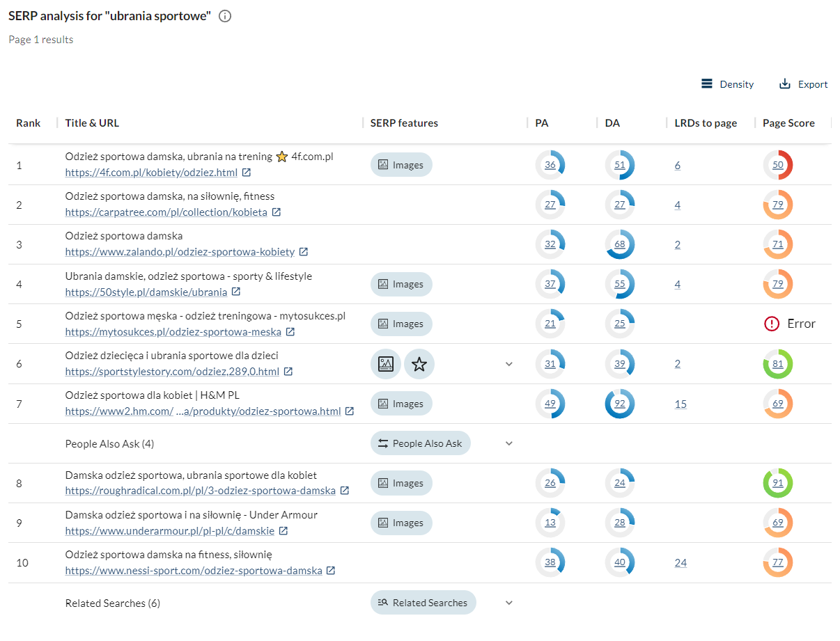This screenshot has height=641, width=840.
Task: Click 'People Also Ask (4)' row text
Action: point(109,443)
